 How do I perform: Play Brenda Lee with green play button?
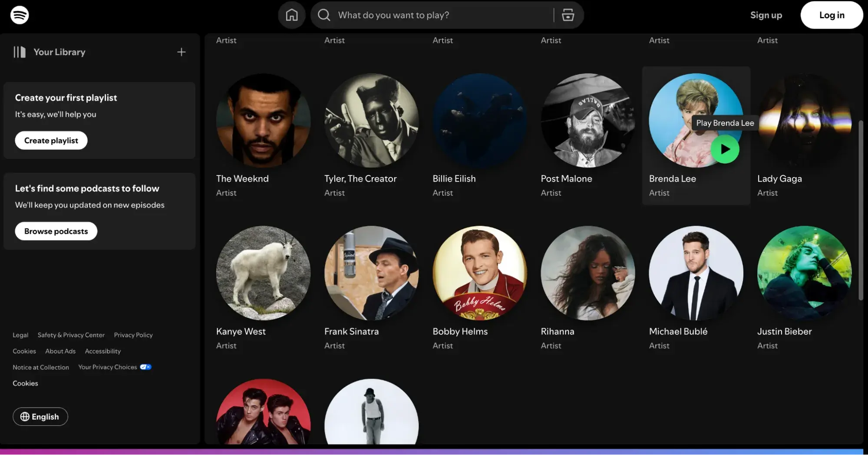click(725, 149)
